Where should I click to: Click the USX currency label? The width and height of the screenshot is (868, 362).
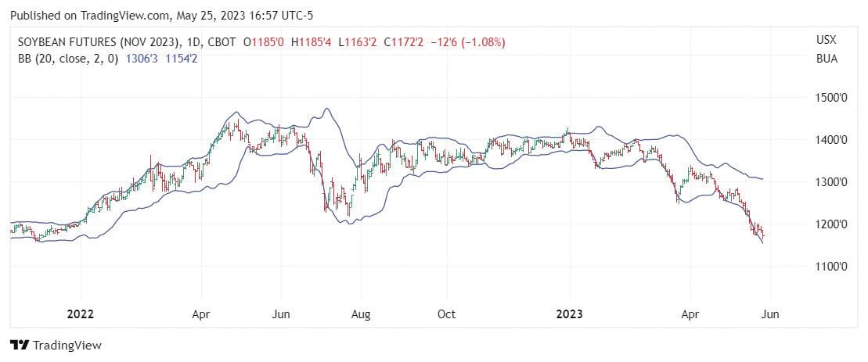(826, 42)
